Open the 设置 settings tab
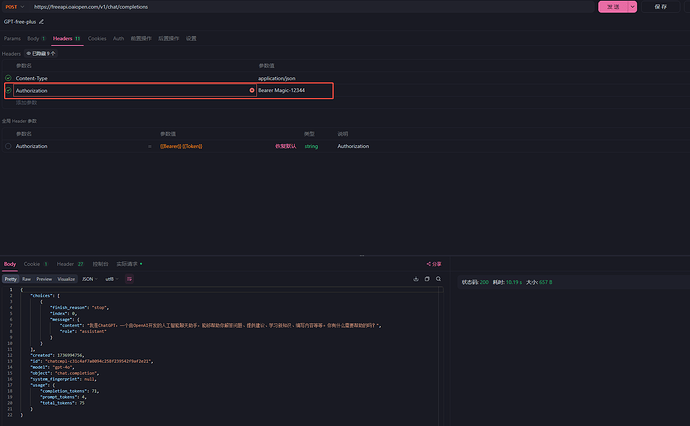This screenshot has width=690, height=426. [x=191, y=38]
